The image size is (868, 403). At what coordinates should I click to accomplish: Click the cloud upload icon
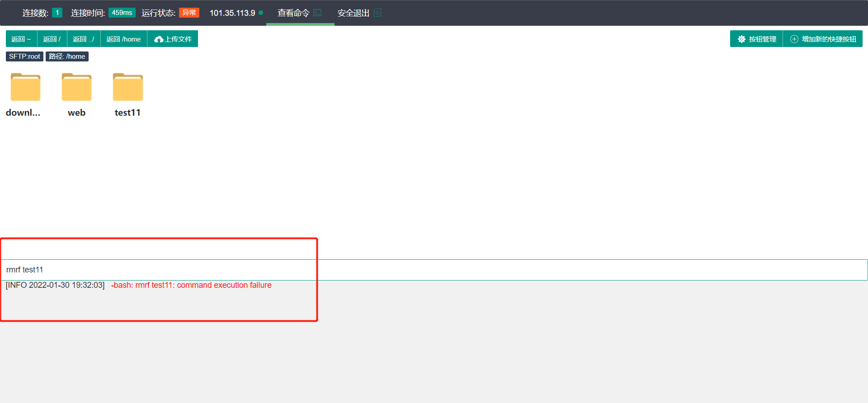click(159, 39)
